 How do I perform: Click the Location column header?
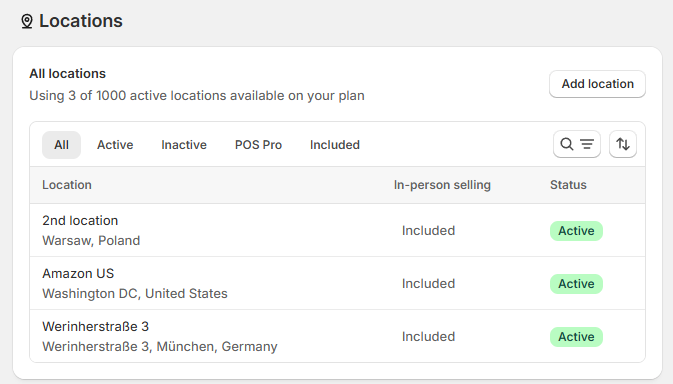[x=67, y=185]
